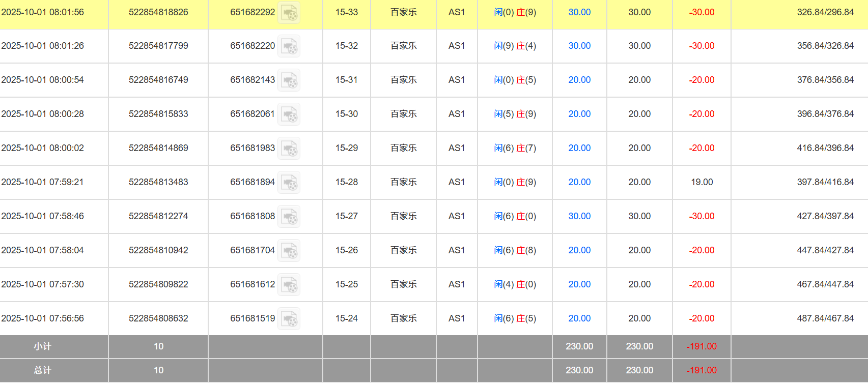
Task: Open video replay icon for round 651682220
Action: click(x=289, y=46)
